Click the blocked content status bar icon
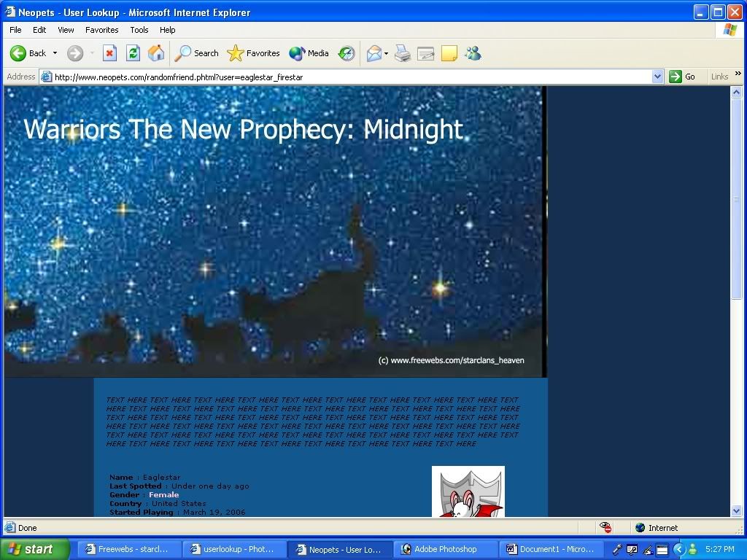Image resolution: width=747 pixels, height=560 pixels. pyautogui.click(x=605, y=527)
